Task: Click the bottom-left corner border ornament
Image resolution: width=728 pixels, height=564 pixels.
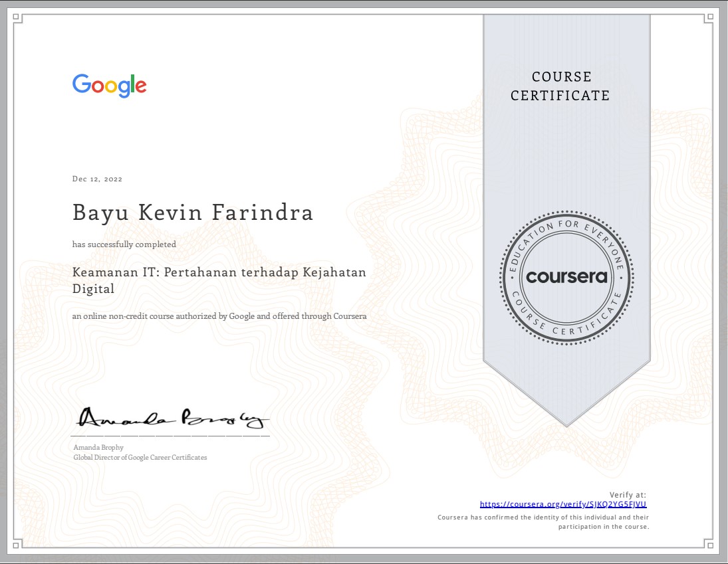Action: coord(18,545)
